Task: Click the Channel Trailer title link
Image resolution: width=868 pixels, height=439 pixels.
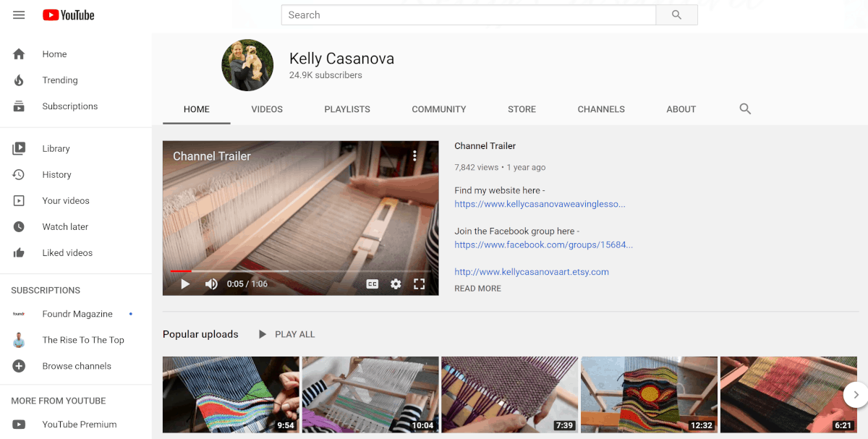Action: pyautogui.click(x=485, y=146)
